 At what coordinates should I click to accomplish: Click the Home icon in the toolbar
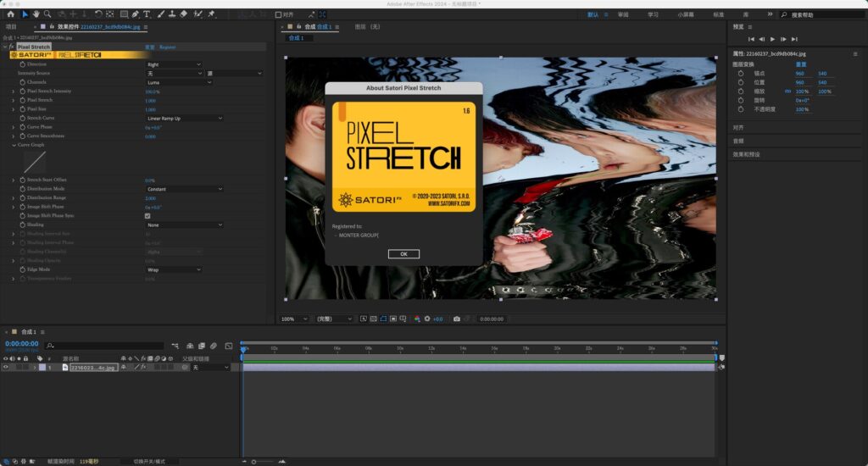10,14
